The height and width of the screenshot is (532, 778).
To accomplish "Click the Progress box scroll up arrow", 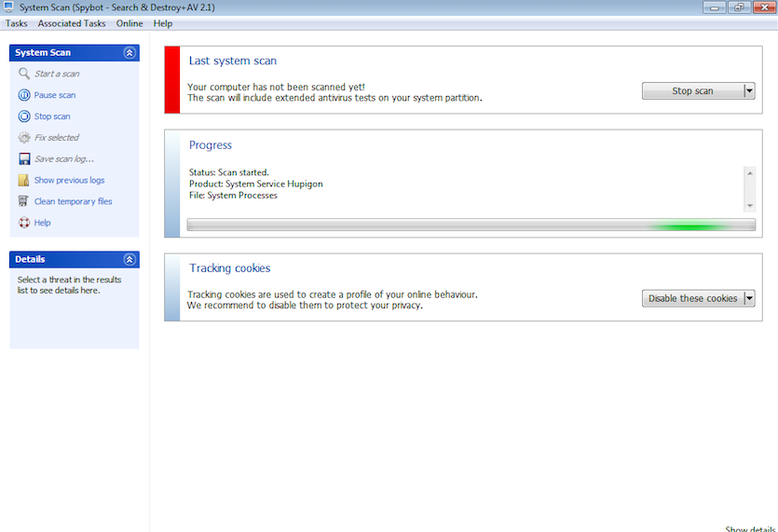I will (x=750, y=173).
